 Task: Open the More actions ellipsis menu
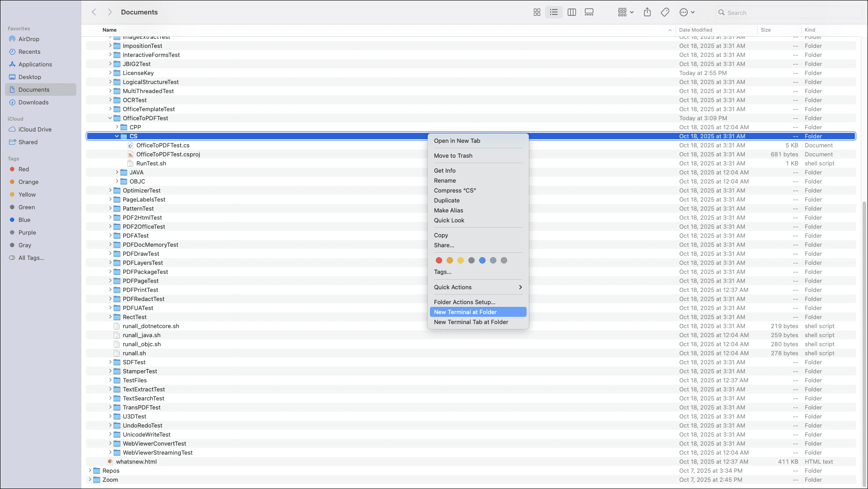point(686,12)
